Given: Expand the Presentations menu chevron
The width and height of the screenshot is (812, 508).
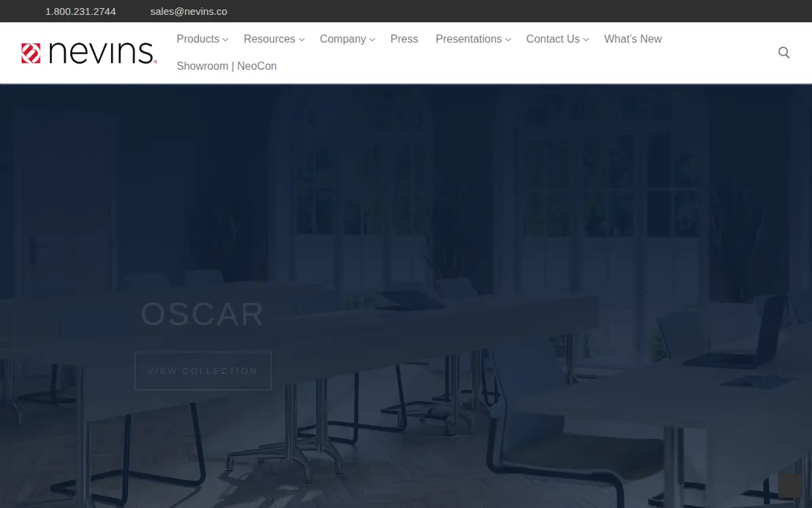Looking at the screenshot, I should tap(508, 40).
